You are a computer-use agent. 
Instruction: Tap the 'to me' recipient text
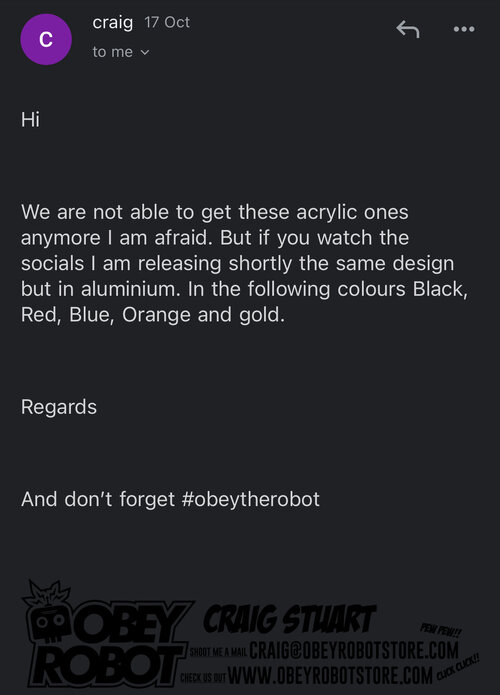[x=113, y=52]
